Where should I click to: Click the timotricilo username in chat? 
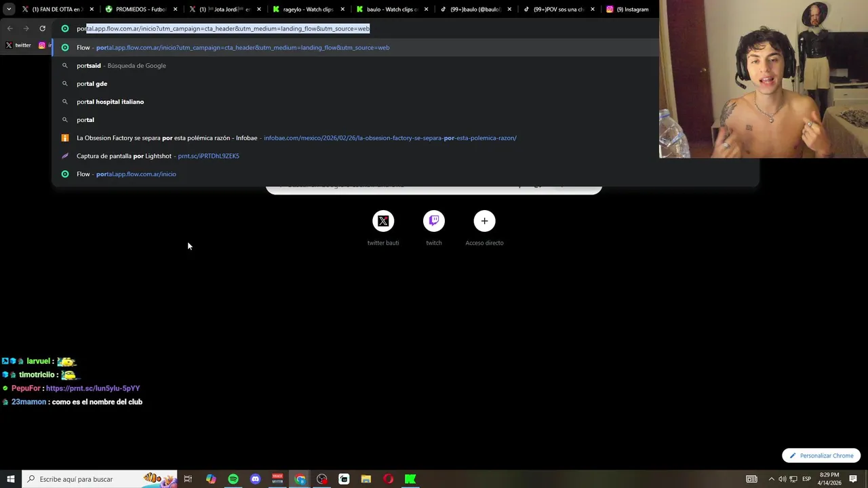point(37,375)
